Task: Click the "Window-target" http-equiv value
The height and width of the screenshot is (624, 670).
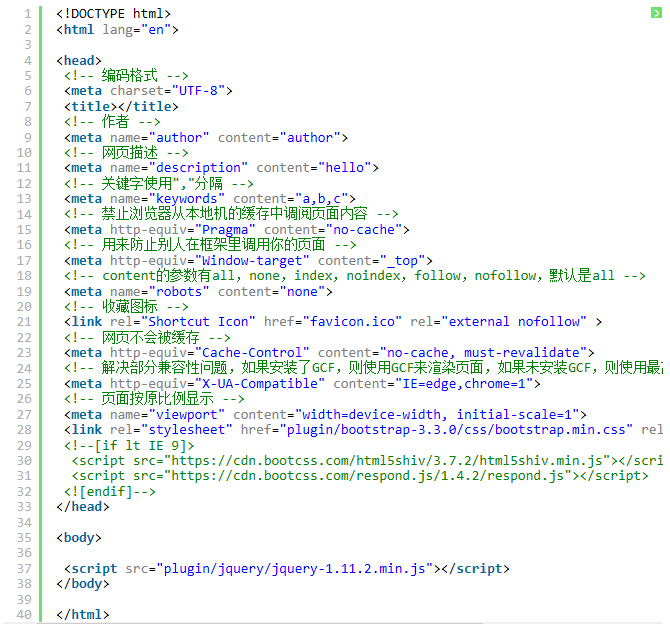Action: coord(252,260)
